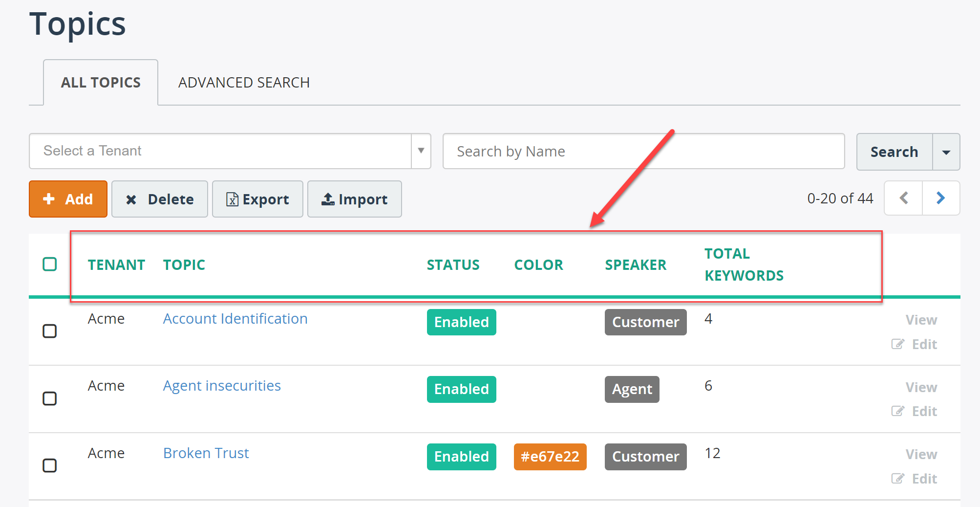The height and width of the screenshot is (507, 980).
Task: Click Acme tenant in Account Identification row
Action: (106, 319)
